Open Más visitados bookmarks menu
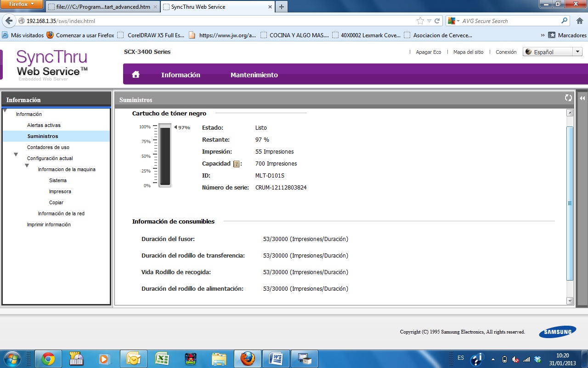 pyautogui.click(x=23, y=35)
